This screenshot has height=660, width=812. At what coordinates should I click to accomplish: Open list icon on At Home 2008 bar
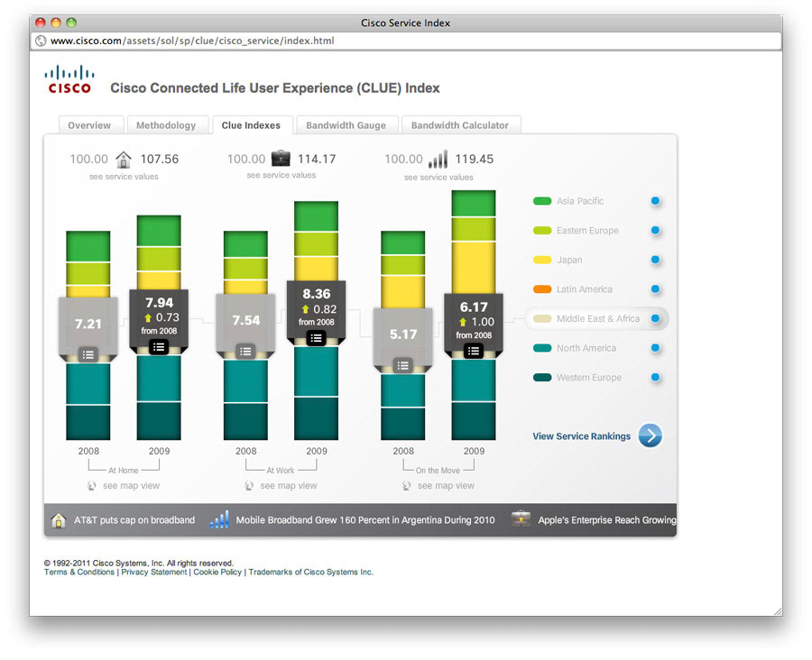[88, 354]
